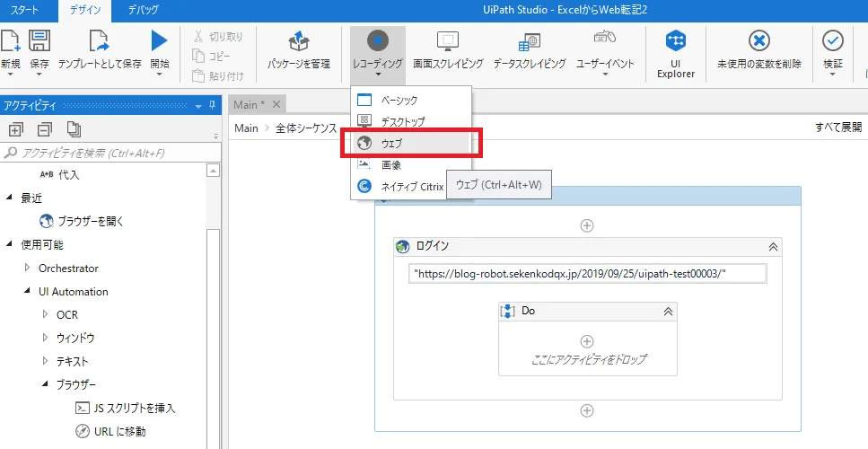
Task: Choose ウェブ recording option
Action: click(x=411, y=144)
